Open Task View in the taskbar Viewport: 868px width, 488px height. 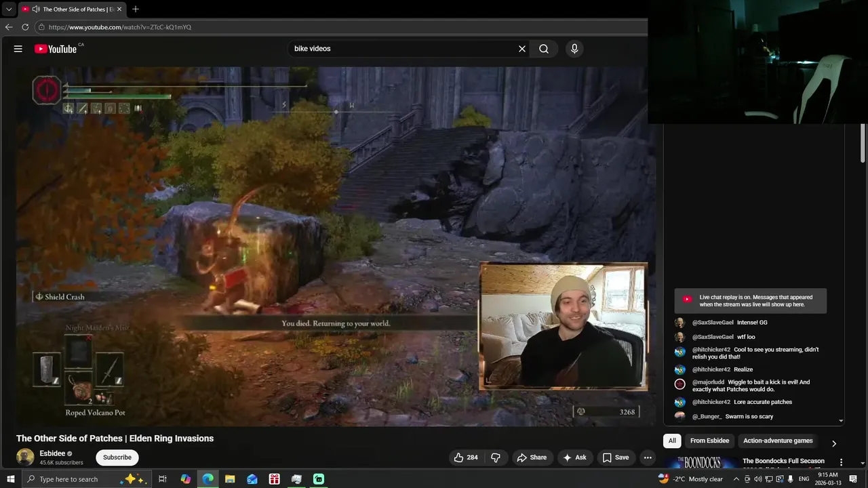pyautogui.click(x=163, y=479)
